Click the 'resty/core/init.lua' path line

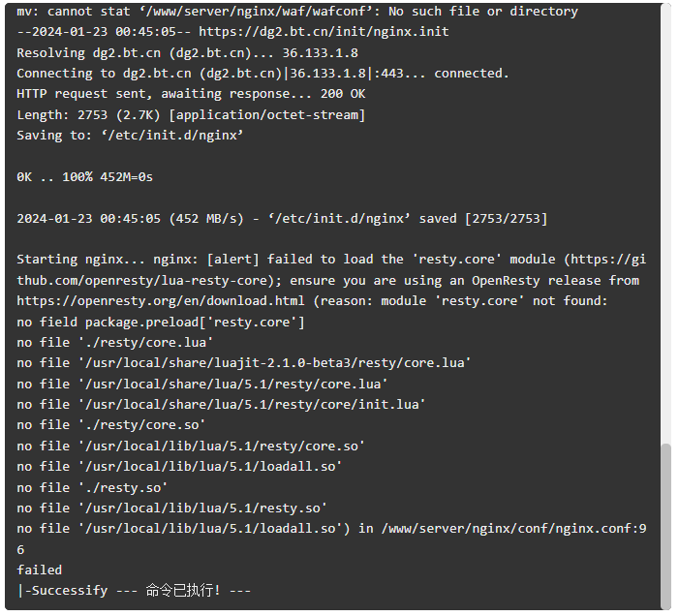221,404
